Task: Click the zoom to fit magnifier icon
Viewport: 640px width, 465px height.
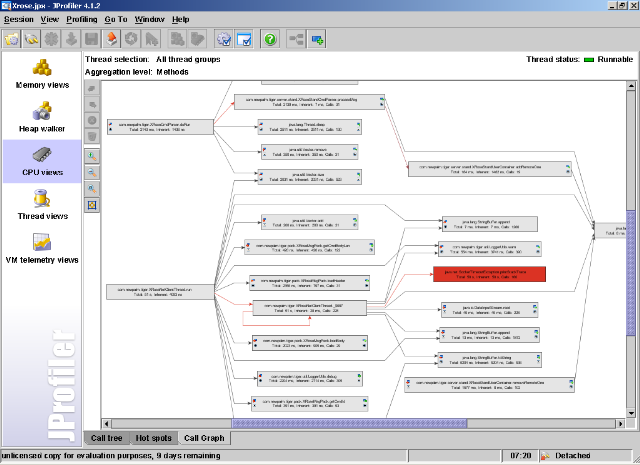Action: (x=92, y=189)
